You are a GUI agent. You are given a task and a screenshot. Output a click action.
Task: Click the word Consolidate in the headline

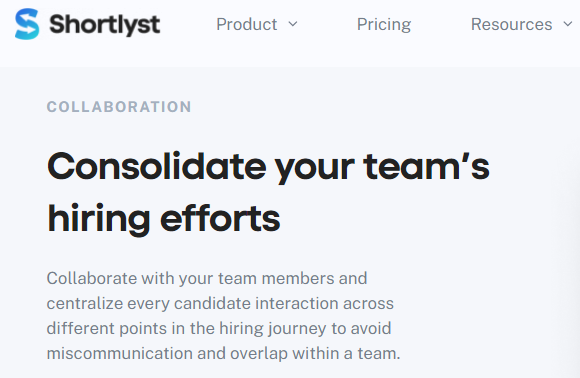(157, 167)
